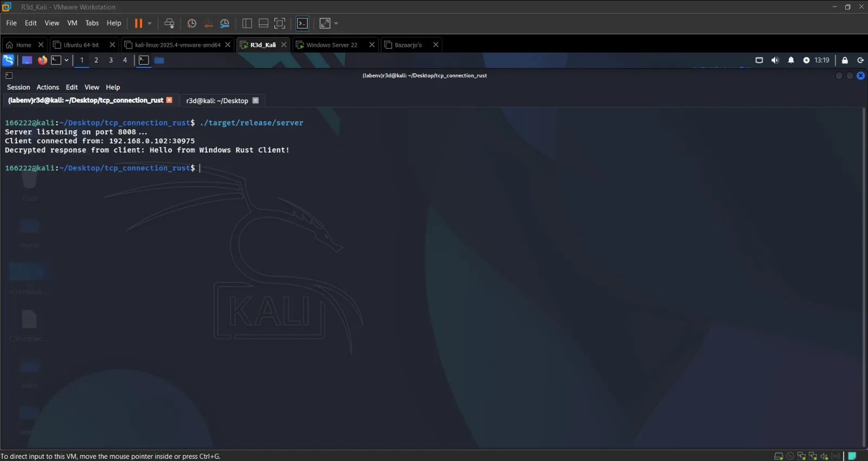
Task: Open the VMware File menu
Action: (x=11, y=23)
